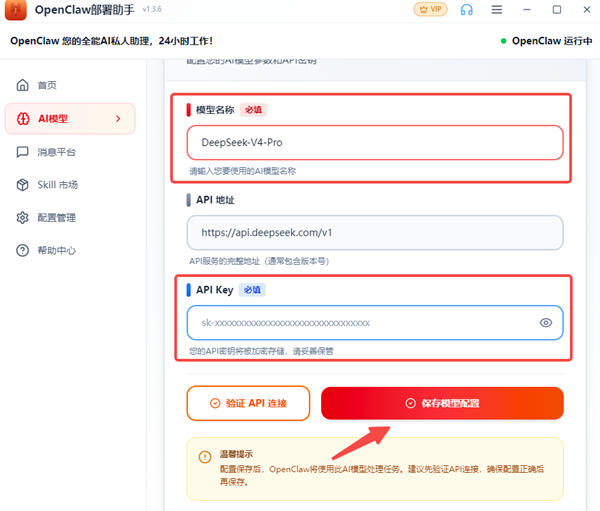
Task: Click the API 地址 label
Action: pyautogui.click(x=215, y=200)
